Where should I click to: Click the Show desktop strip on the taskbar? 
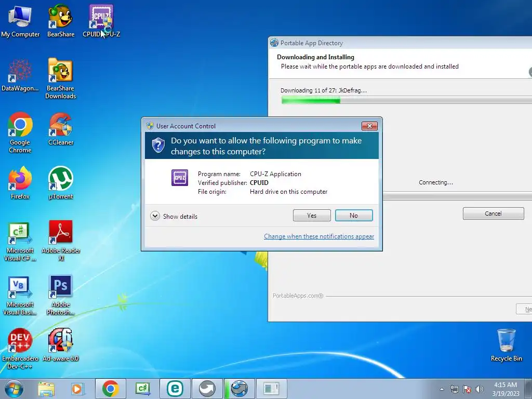[x=528, y=389]
